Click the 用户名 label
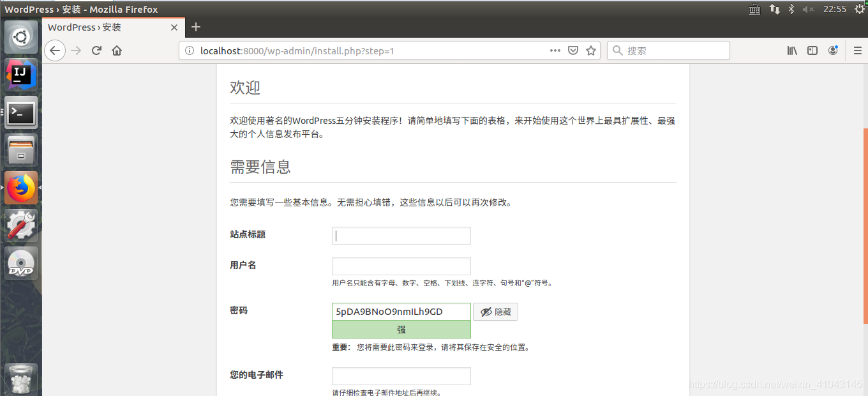868x396 pixels. (243, 265)
